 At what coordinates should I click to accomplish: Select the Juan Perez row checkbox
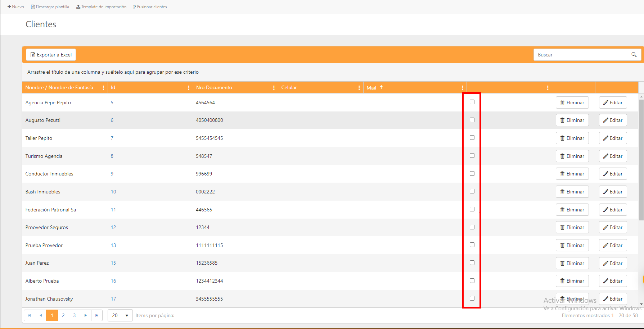[472, 263]
